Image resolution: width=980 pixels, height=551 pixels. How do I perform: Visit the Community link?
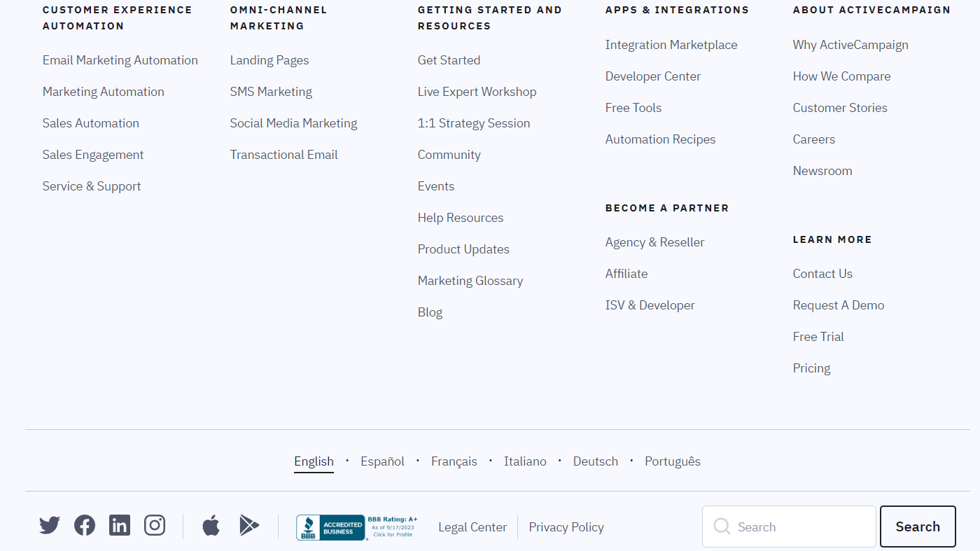point(449,155)
